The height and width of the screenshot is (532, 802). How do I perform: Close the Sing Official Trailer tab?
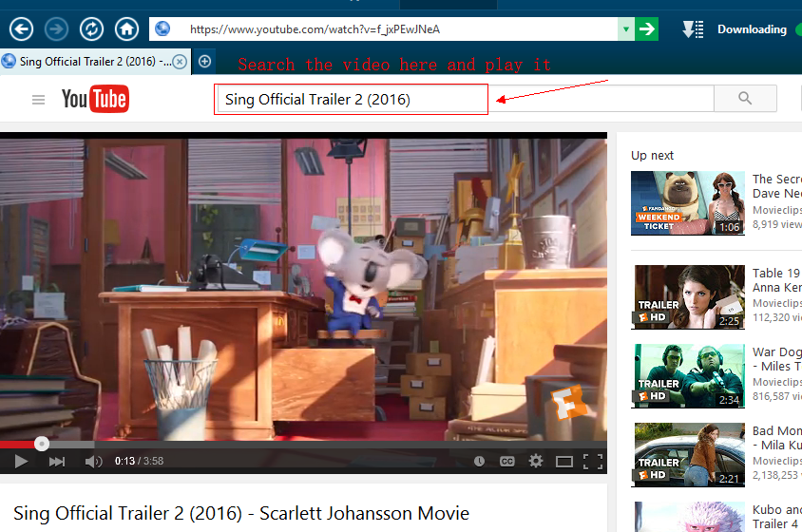pos(180,62)
